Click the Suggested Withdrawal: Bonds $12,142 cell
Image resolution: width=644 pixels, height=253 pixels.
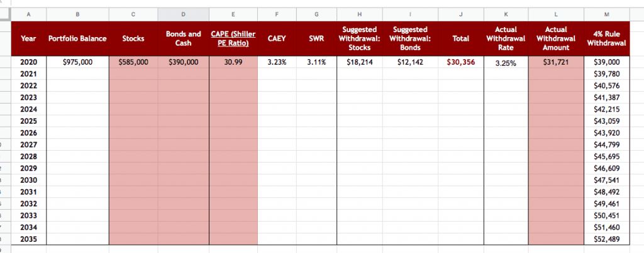[410, 62]
